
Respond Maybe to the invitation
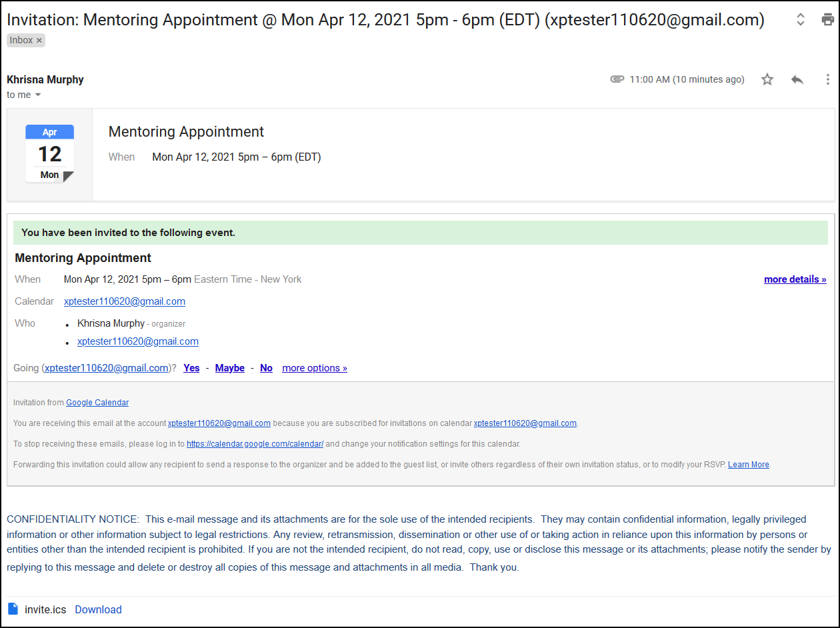pos(229,368)
